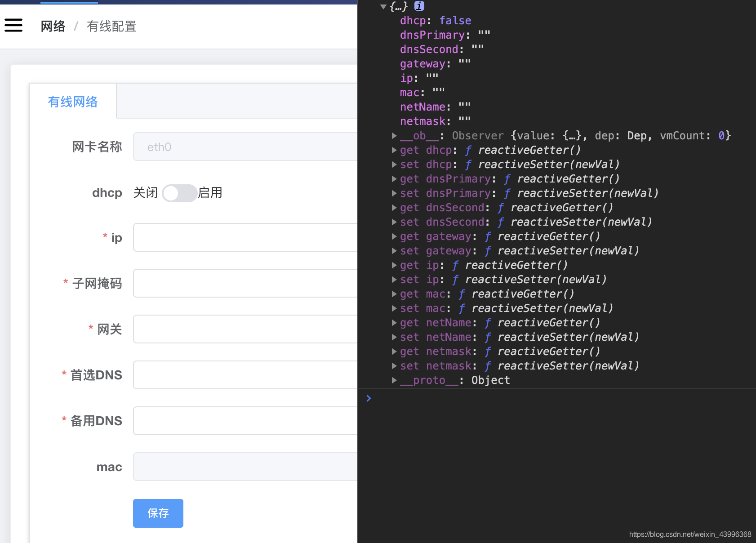Click the 启用 label beside dhcp switch
This screenshot has width=756, height=543.
210,193
